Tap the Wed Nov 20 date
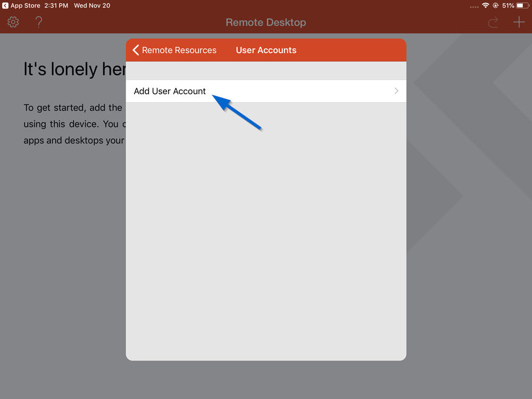Viewport: 532px width, 399px height. coord(92,5)
